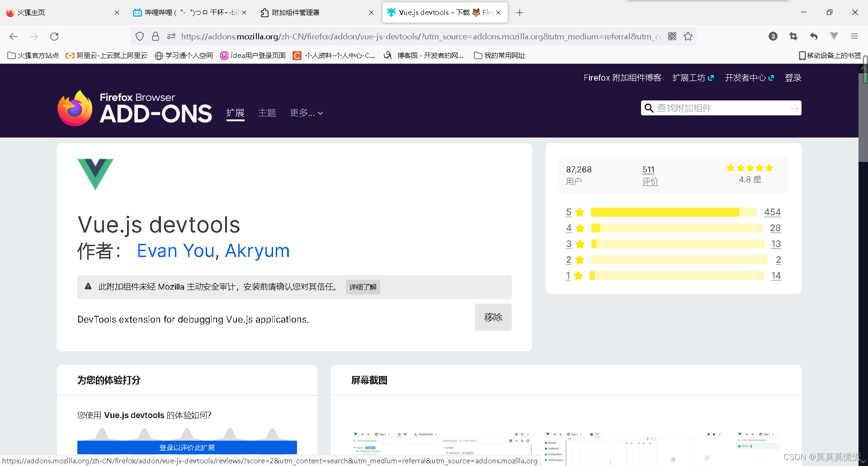Image resolution: width=868 pixels, height=466 pixels.
Task: Open the idea用户登录页面 bookmark
Action: point(253,56)
